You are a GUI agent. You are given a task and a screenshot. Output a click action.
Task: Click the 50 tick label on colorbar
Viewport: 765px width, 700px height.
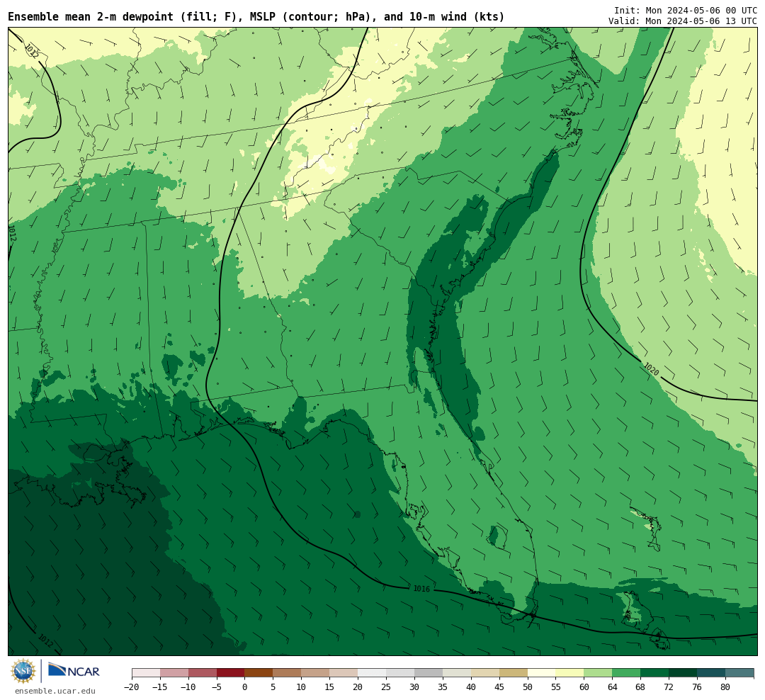coord(528,687)
